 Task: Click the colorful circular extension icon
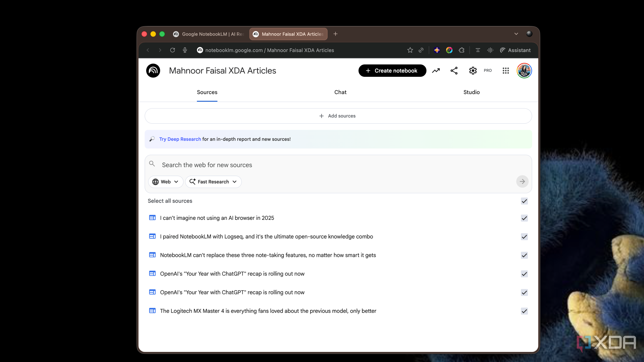point(449,50)
